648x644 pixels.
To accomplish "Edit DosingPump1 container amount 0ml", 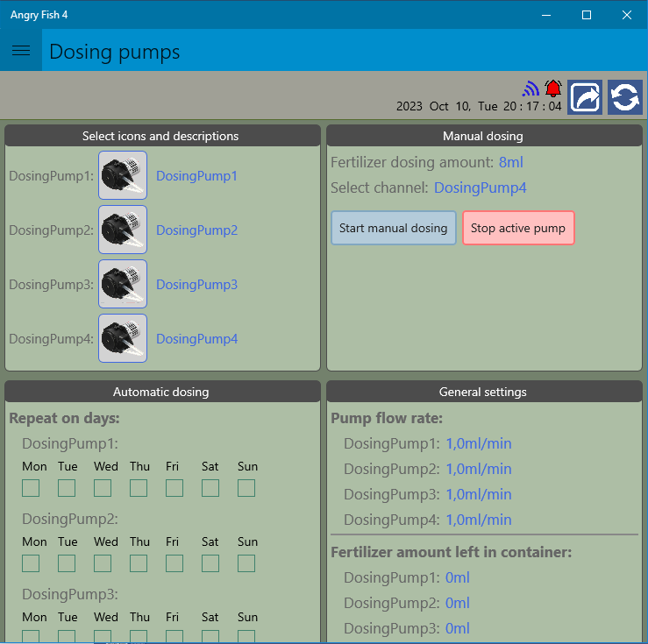I will [x=458, y=577].
